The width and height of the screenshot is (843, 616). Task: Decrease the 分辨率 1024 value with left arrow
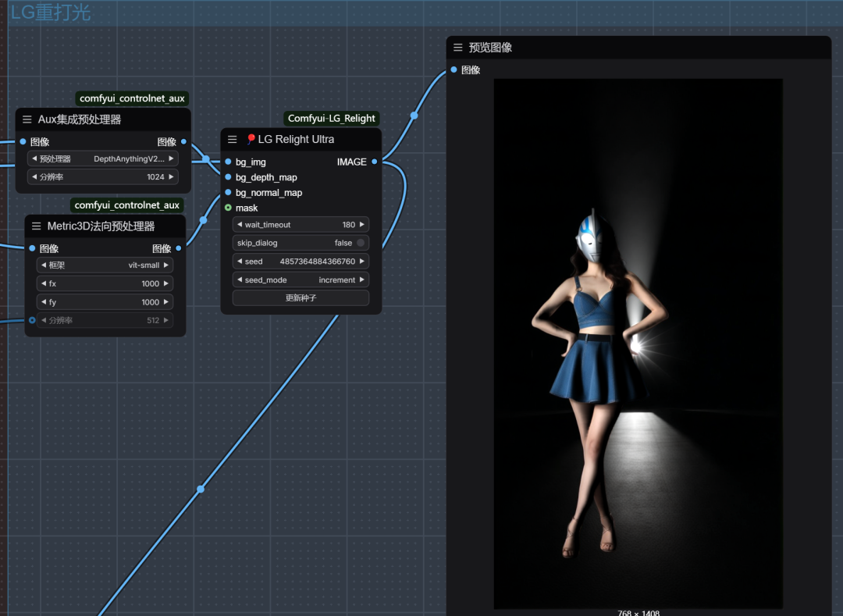pos(34,177)
